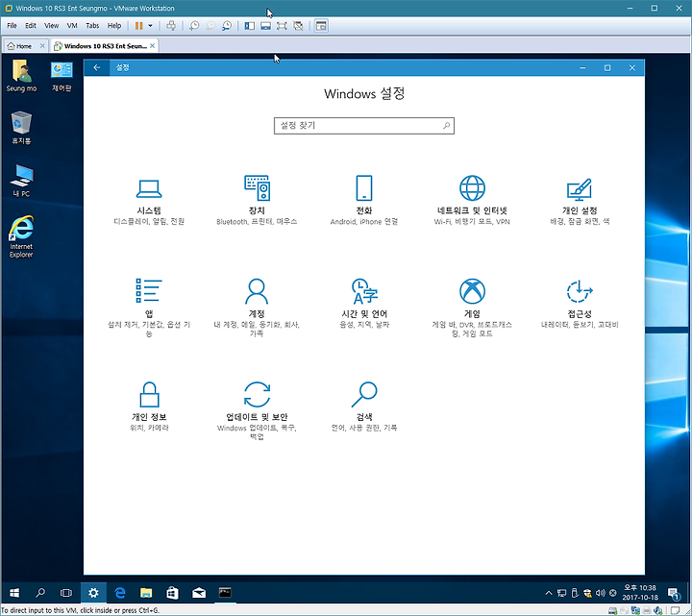Expand hidden system tray icons chevron

pos(549,593)
